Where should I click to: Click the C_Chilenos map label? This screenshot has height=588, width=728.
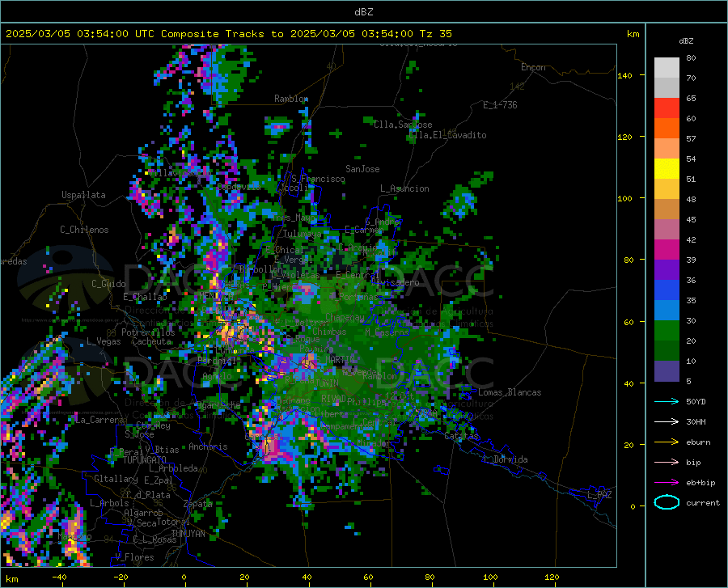point(84,230)
